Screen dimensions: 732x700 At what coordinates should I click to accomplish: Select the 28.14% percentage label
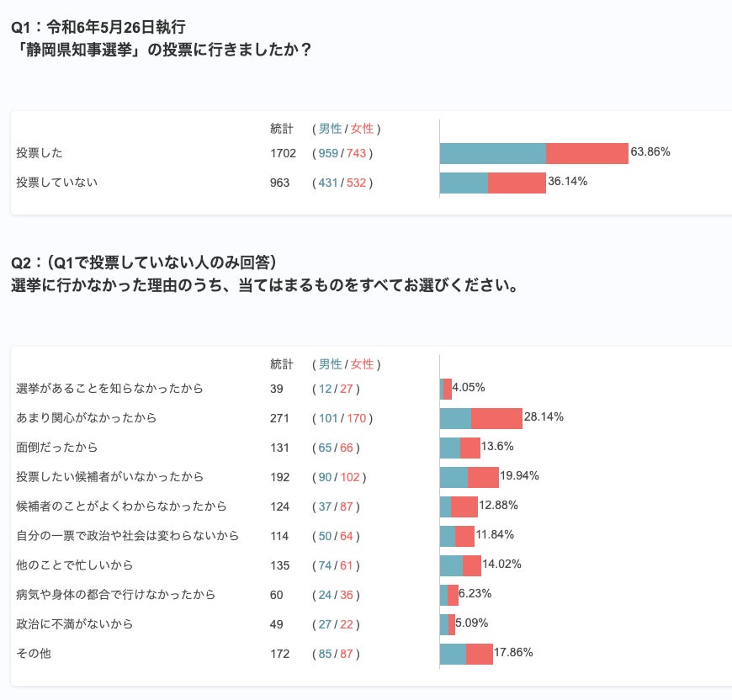click(x=544, y=416)
